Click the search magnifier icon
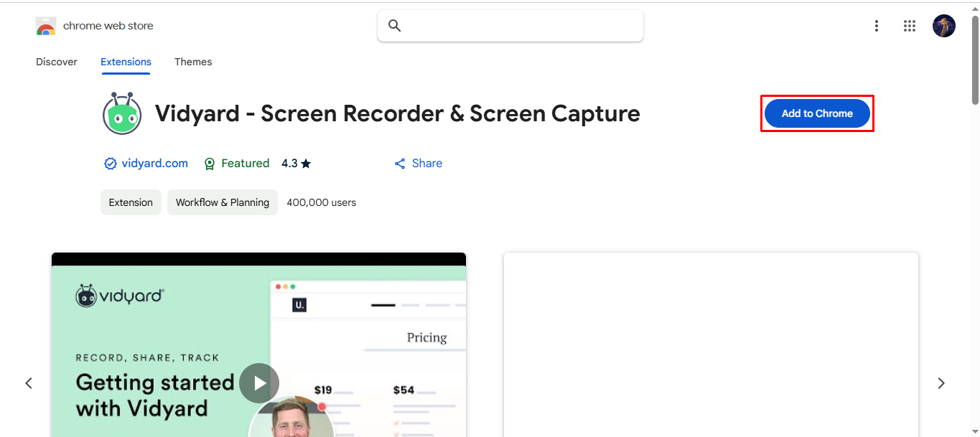980x437 pixels. point(394,25)
